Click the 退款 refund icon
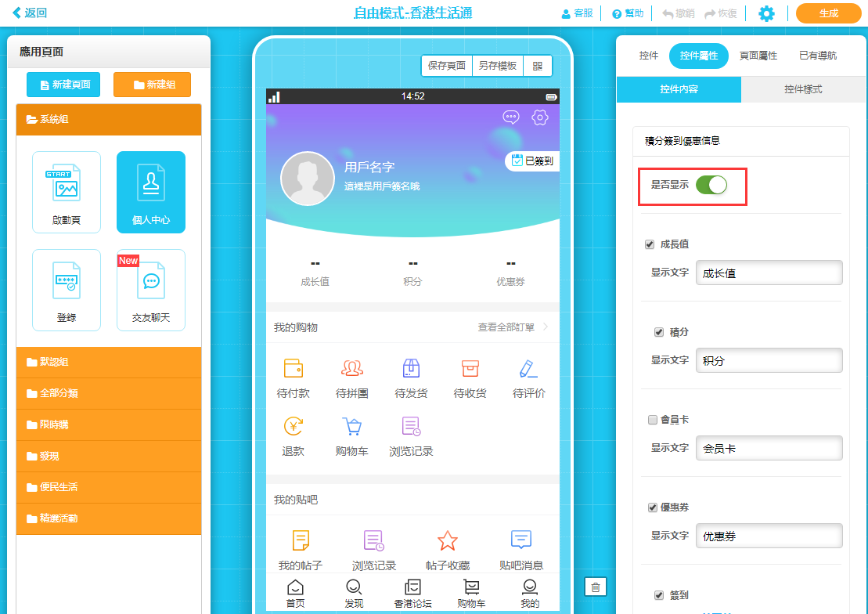868x614 pixels. (293, 426)
